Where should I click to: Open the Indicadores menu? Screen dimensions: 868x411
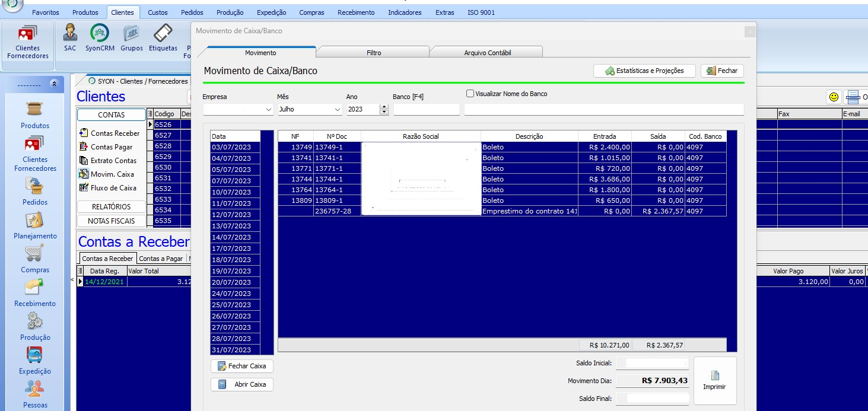click(405, 12)
